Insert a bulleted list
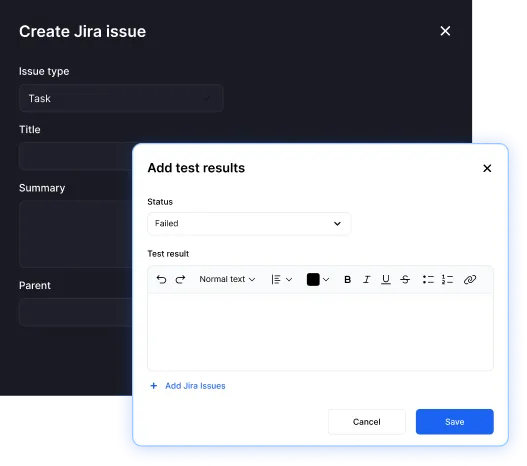Viewport: 527px width, 466px height. click(x=428, y=279)
